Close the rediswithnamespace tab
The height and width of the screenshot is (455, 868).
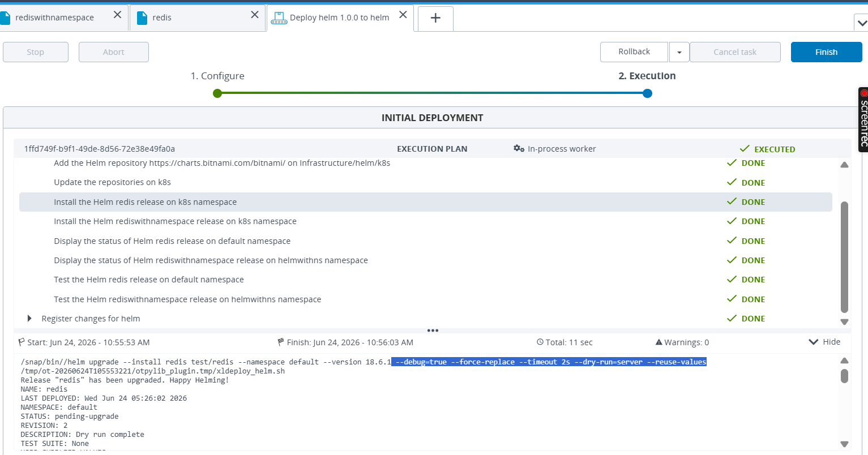117,15
